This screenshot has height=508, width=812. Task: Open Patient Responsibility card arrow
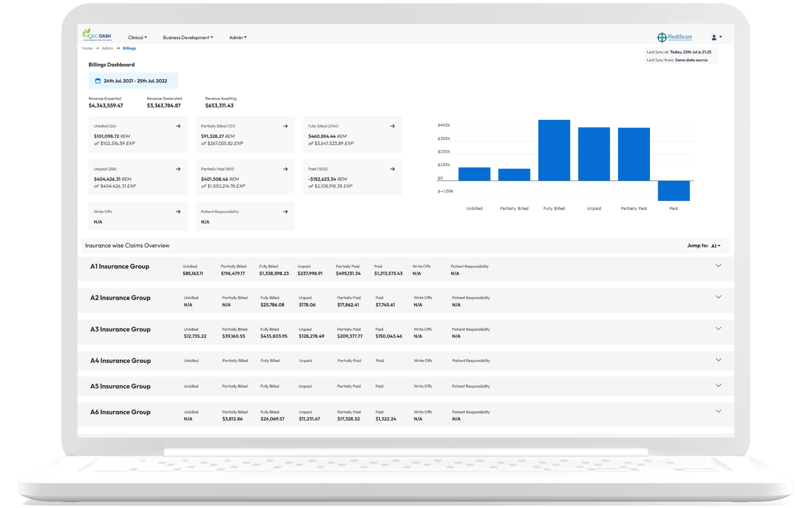coord(285,212)
